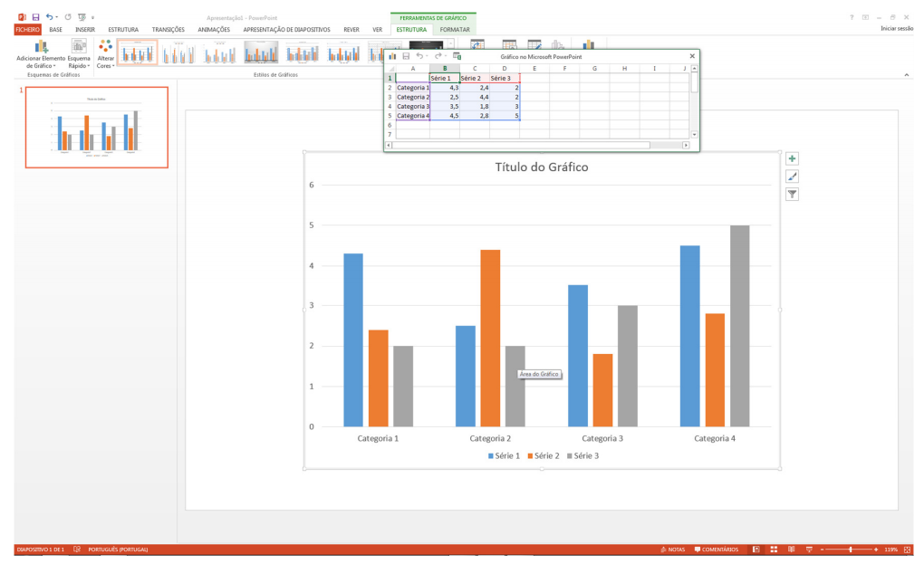The image size is (924, 564).
Task: Open the TRANSIÇÕES ribbon tab
Action: tap(168, 30)
